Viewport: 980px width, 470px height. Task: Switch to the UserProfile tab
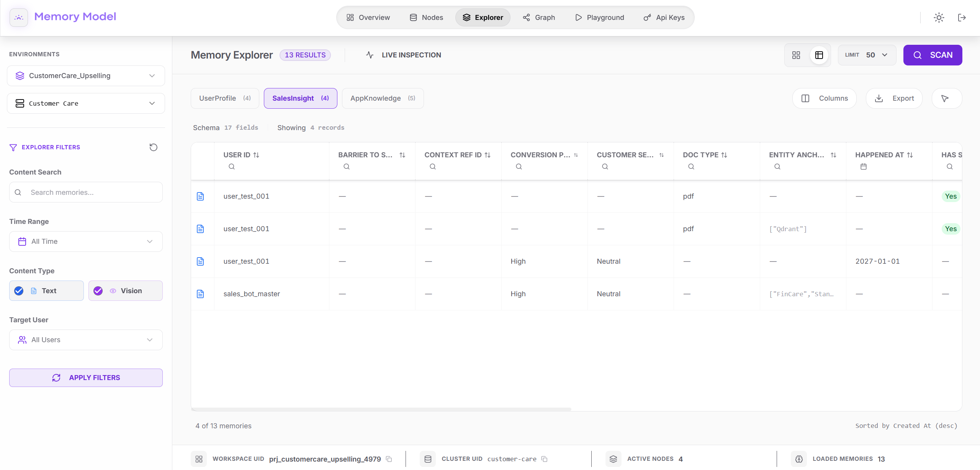(225, 98)
